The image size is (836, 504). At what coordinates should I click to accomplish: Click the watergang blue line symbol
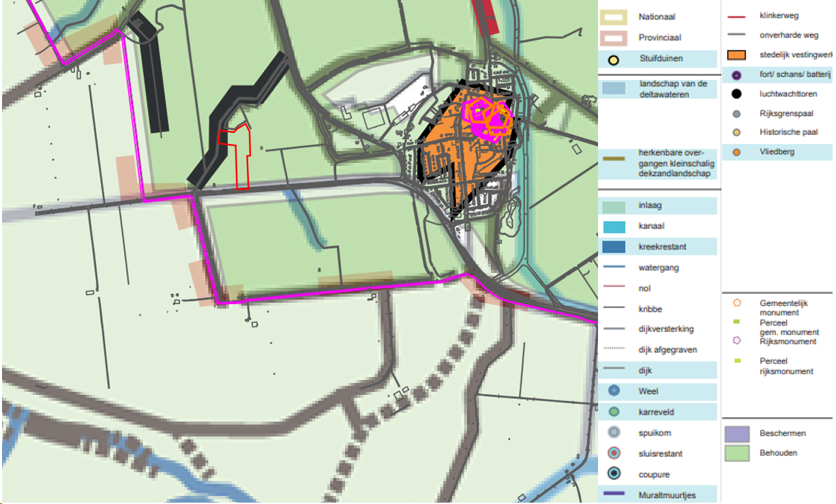[x=614, y=267]
